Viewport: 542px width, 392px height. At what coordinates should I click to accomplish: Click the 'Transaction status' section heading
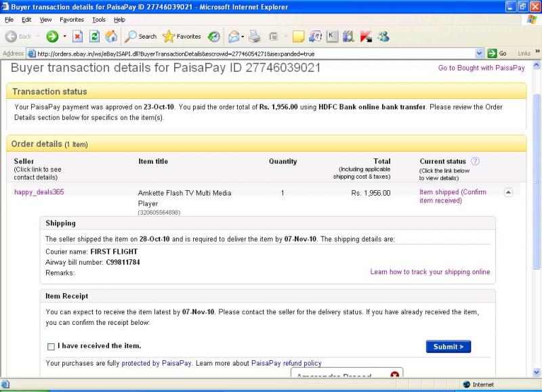[49, 91]
